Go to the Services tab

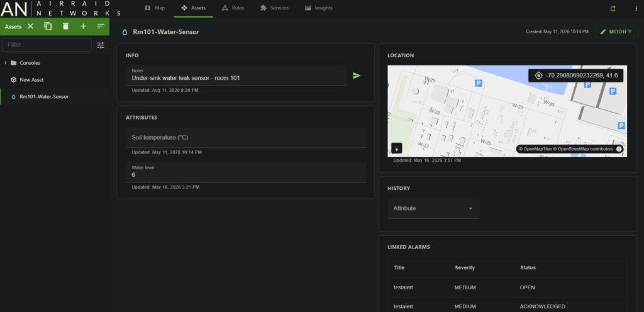click(274, 8)
